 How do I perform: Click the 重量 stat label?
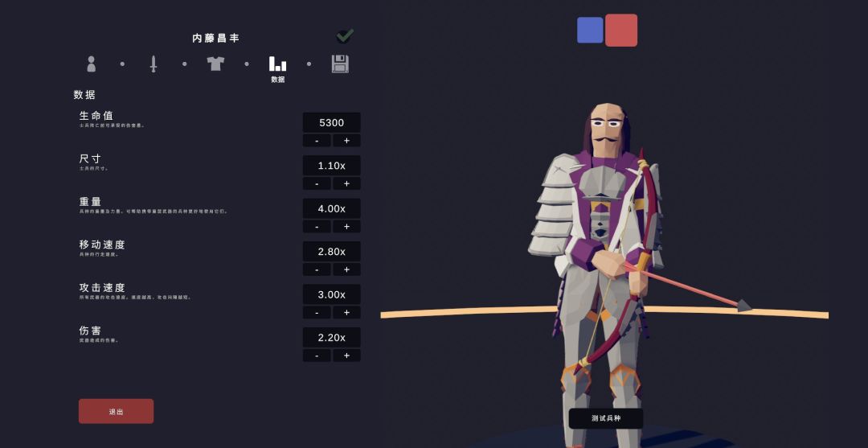(90, 202)
